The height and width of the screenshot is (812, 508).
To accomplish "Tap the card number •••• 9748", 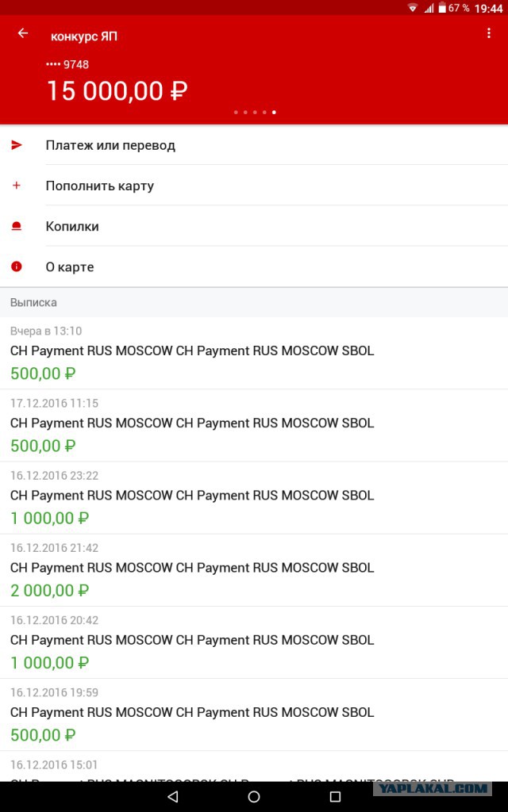I will coord(67,65).
